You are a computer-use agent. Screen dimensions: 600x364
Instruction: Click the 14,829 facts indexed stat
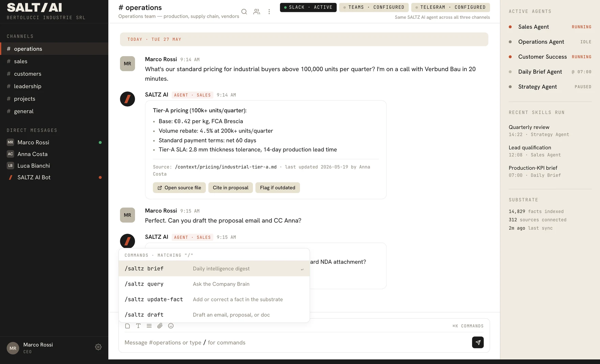(x=536, y=211)
